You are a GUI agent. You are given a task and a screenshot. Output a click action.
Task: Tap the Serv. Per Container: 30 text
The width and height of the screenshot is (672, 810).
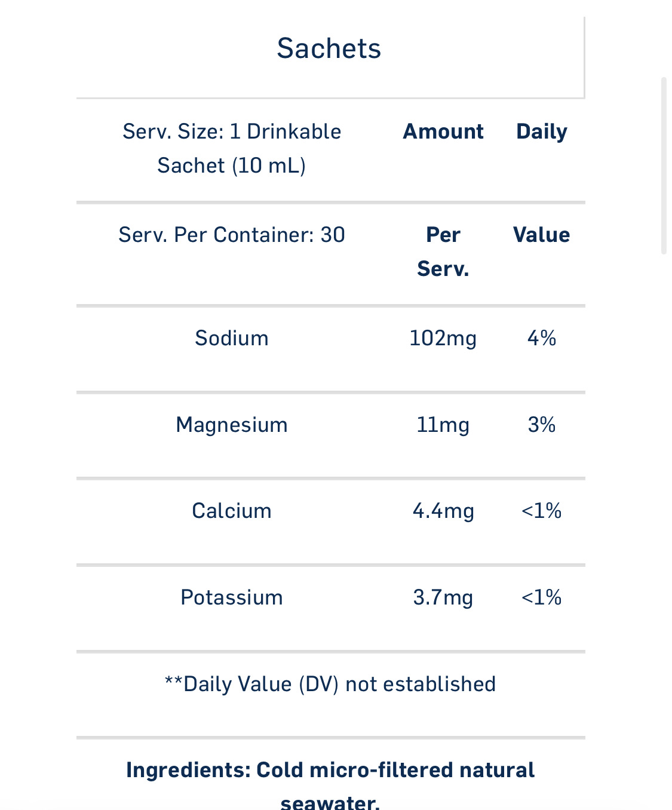232,235
